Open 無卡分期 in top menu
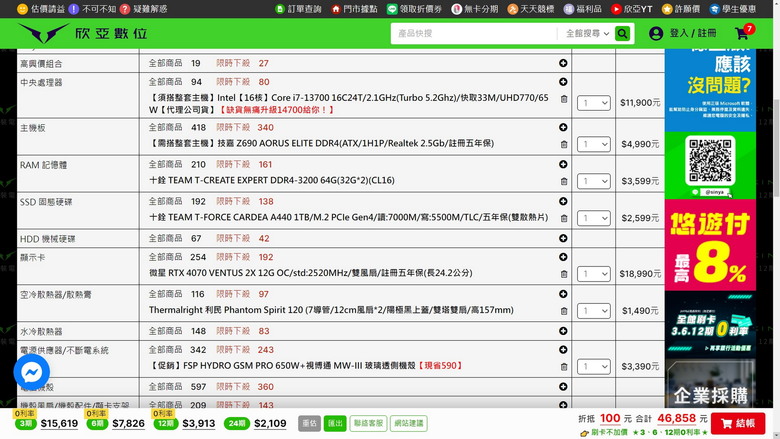The height and width of the screenshot is (439, 780). coord(475,9)
